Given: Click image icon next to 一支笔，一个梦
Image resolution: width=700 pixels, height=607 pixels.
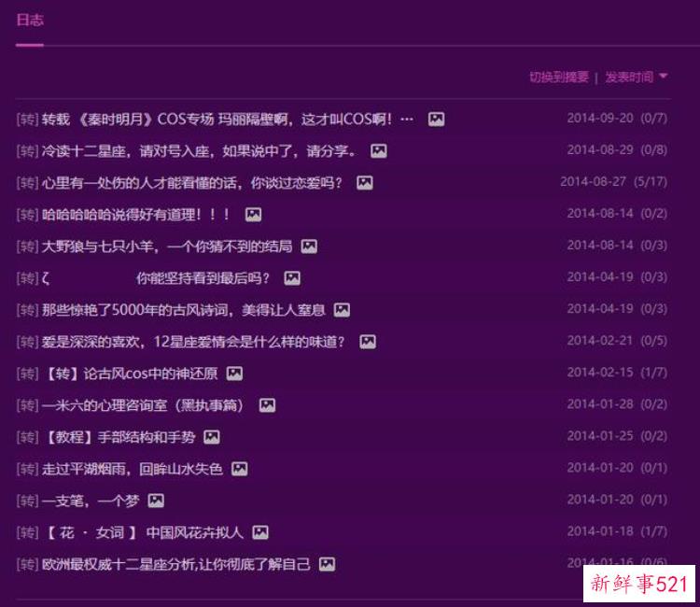Looking at the screenshot, I should [x=156, y=501].
